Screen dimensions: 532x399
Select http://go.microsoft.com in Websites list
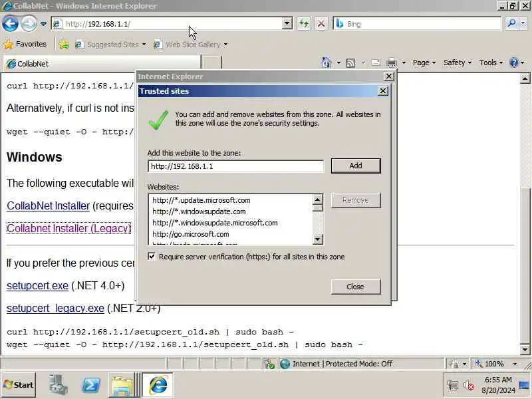(190, 234)
